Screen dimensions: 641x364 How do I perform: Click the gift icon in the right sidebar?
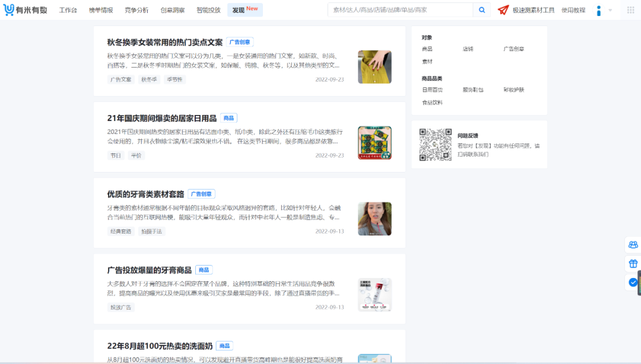click(x=632, y=263)
